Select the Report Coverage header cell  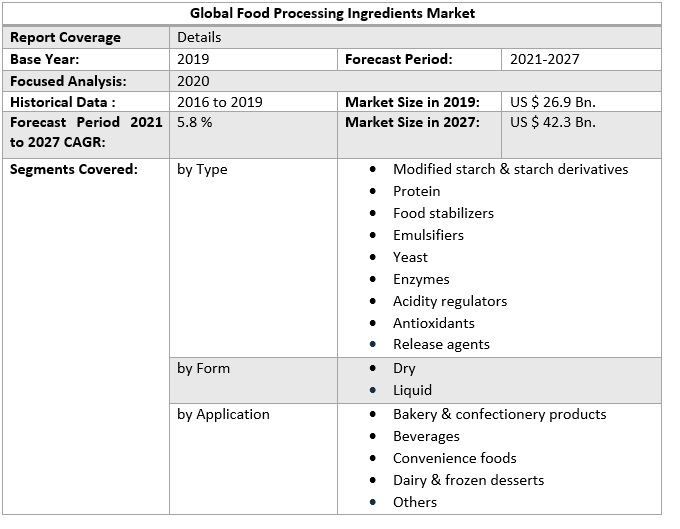[x=65, y=37]
